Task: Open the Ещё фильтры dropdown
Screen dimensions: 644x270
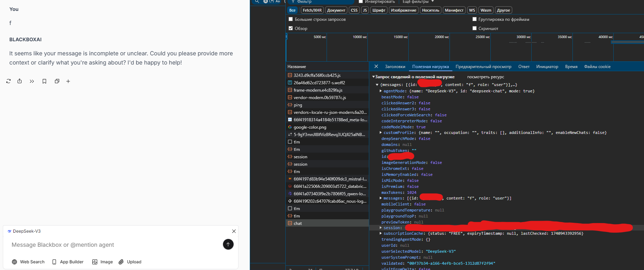Action: pos(418,2)
